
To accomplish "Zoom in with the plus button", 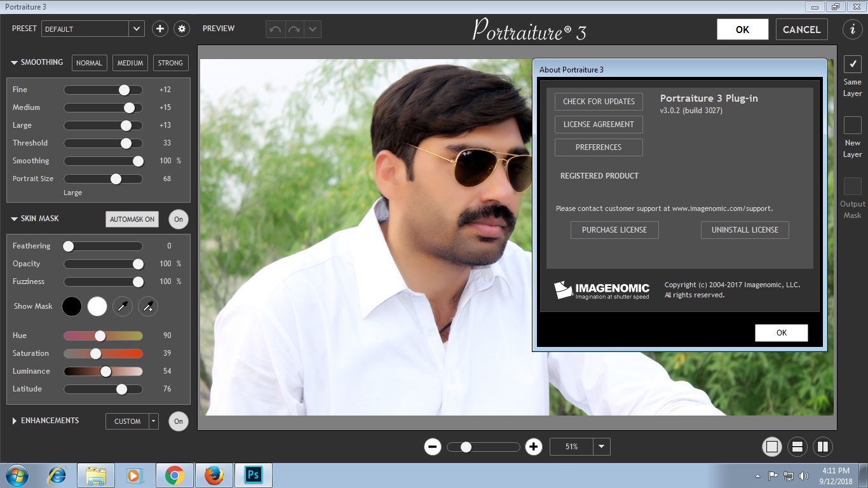I will 534,447.
